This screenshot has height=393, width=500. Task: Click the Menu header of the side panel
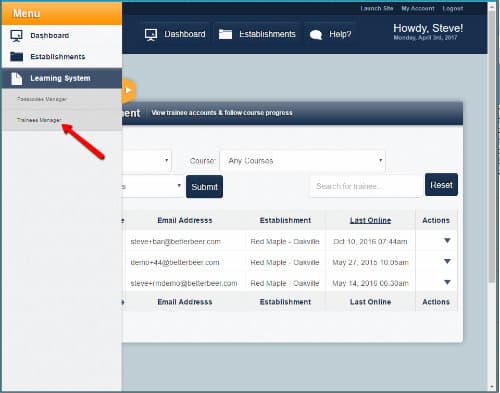62,13
